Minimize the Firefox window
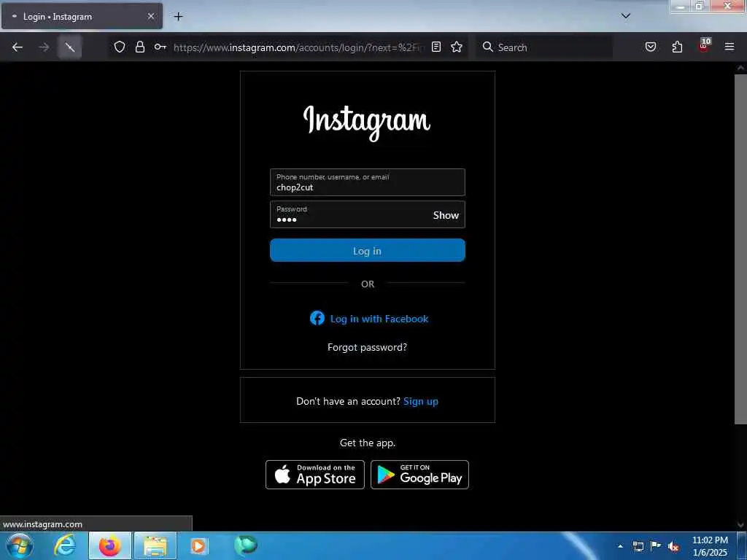The width and height of the screenshot is (747, 560). tap(681, 6)
